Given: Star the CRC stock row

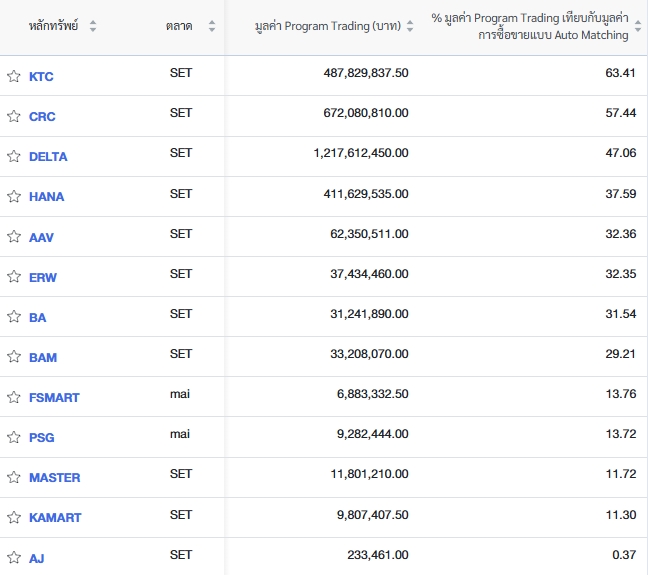Looking at the screenshot, I should pos(14,116).
